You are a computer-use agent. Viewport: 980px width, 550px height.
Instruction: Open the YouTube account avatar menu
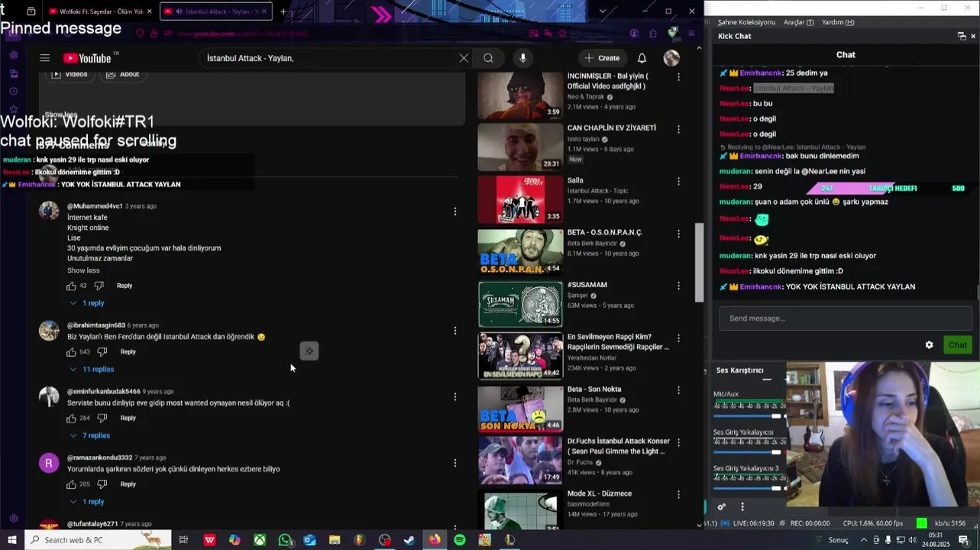671,58
